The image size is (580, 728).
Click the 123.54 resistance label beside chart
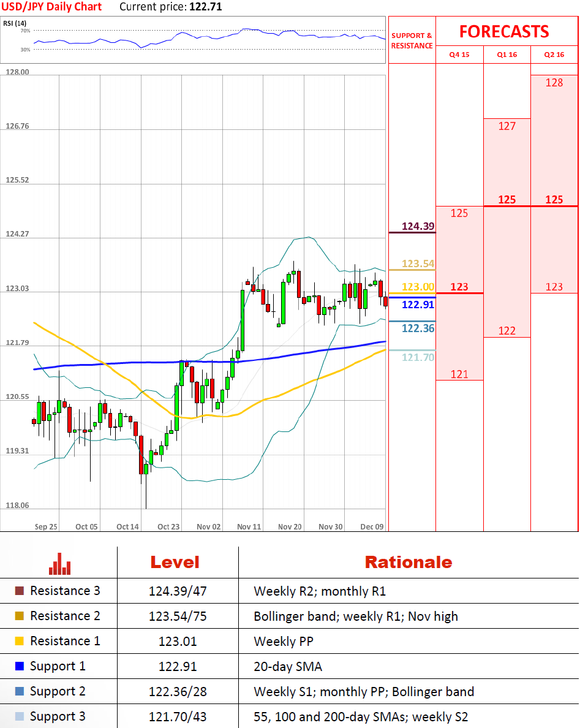[418, 264]
